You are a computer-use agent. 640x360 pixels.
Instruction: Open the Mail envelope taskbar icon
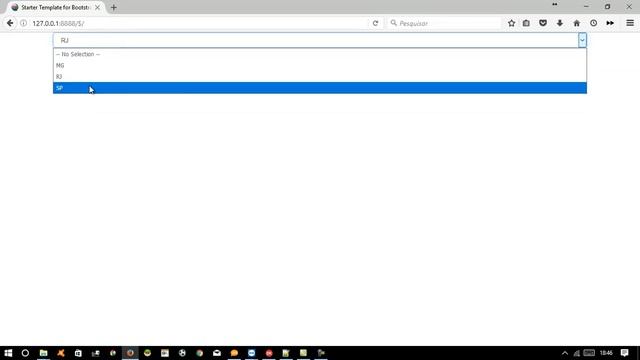tap(217, 353)
